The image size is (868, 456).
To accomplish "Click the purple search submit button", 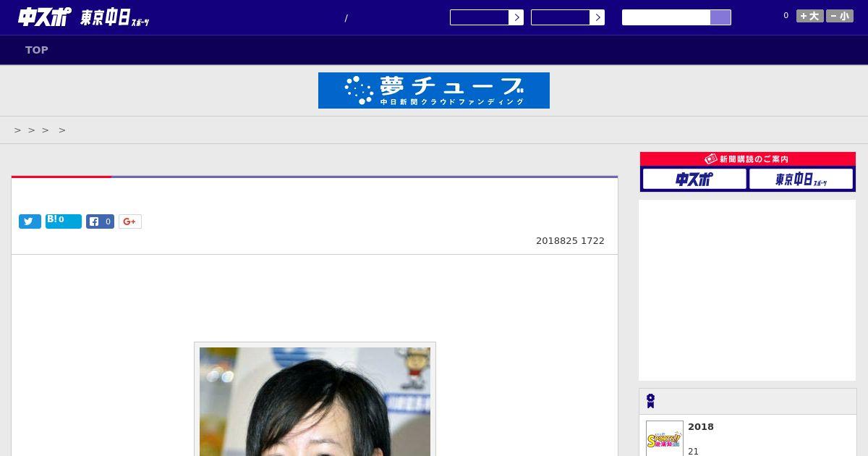I will (720, 17).
